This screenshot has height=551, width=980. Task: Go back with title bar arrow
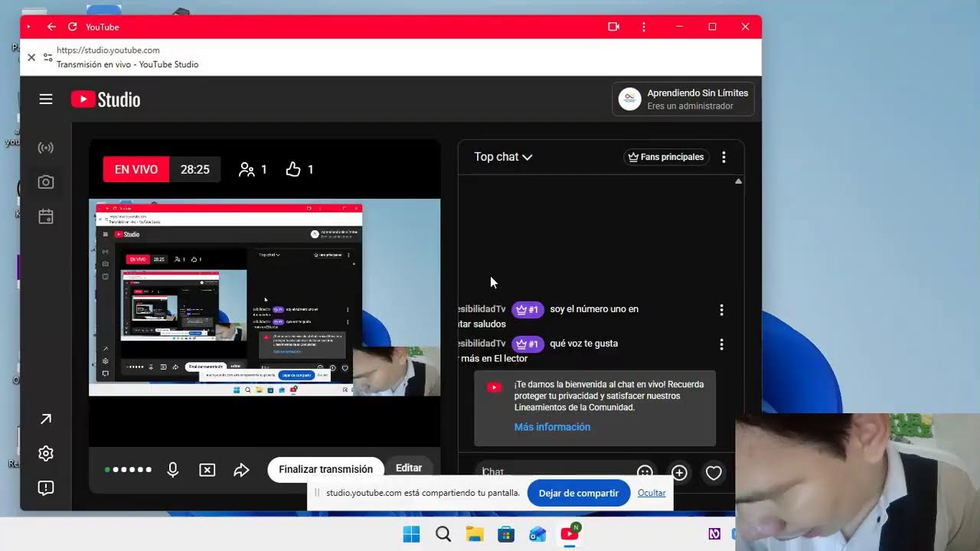coord(51,27)
